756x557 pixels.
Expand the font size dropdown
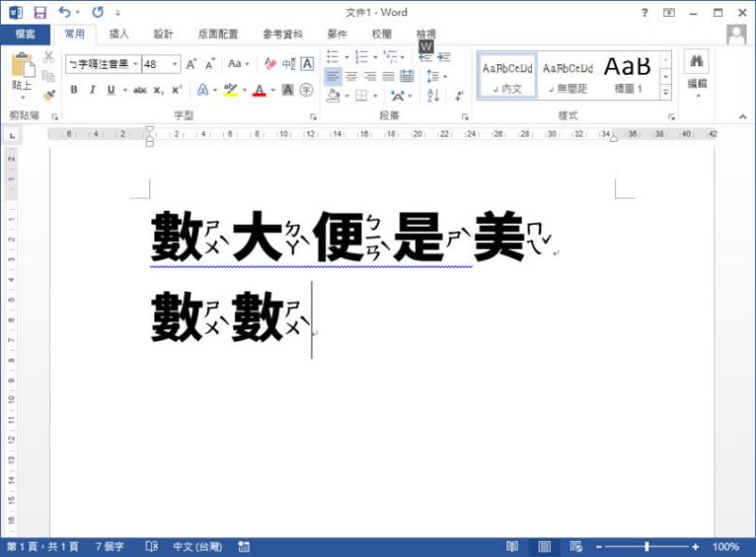coord(175,63)
